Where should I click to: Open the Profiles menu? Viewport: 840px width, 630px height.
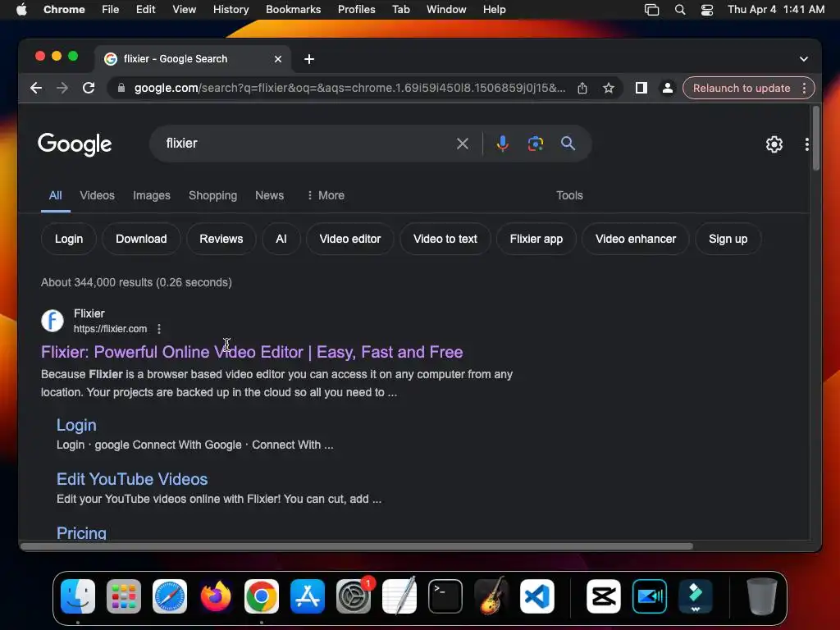click(x=356, y=10)
